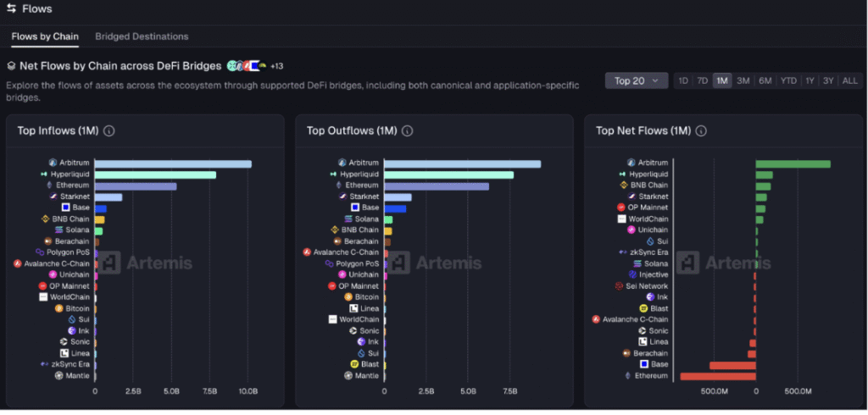The image size is (868, 415).
Task: Click the Sui label in Top Outflows
Action: point(373,353)
